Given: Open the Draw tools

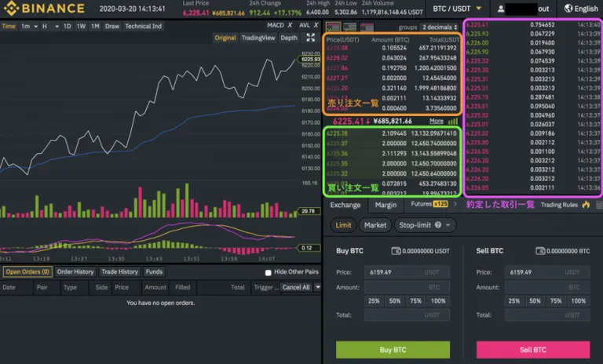Looking at the screenshot, I should pyautogui.click(x=112, y=26).
